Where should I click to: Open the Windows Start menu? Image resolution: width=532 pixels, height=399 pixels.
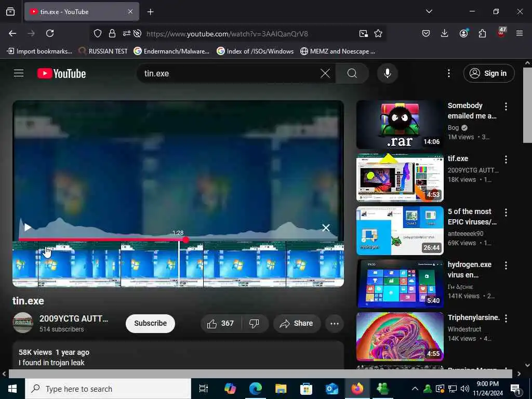(x=12, y=389)
